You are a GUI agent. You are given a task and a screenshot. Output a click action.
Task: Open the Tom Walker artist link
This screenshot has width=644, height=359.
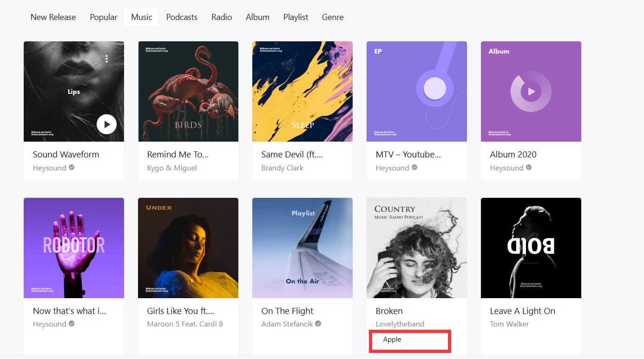509,324
